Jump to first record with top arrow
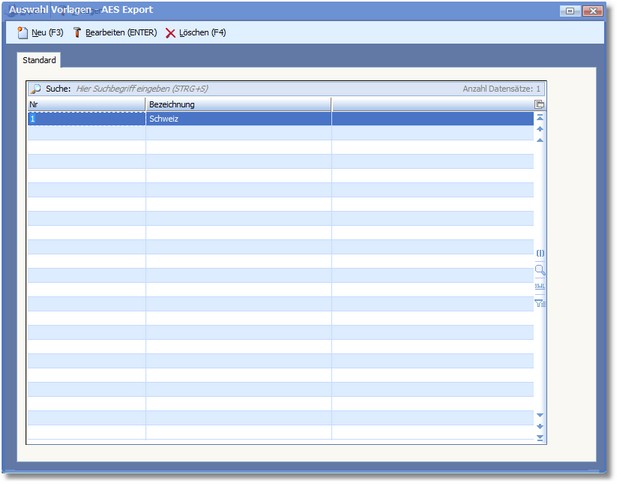Viewport: 617px width, 484px height. [x=540, y=118]
